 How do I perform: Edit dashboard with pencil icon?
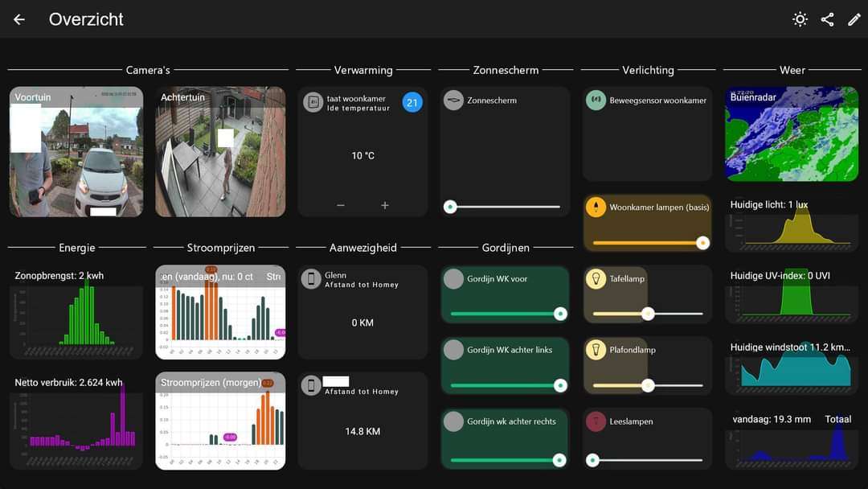pos(854,19)
